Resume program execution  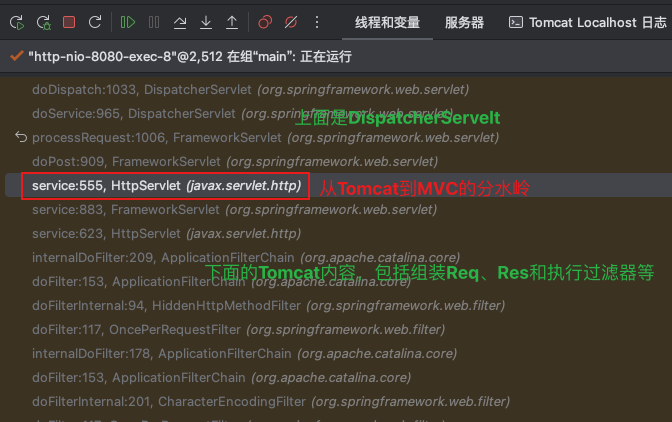[128, 22]
